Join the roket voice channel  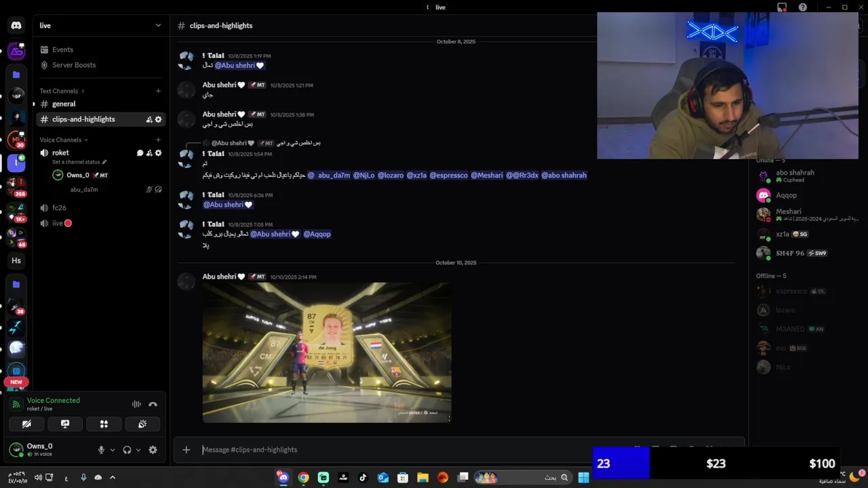[x=61, y=153]
